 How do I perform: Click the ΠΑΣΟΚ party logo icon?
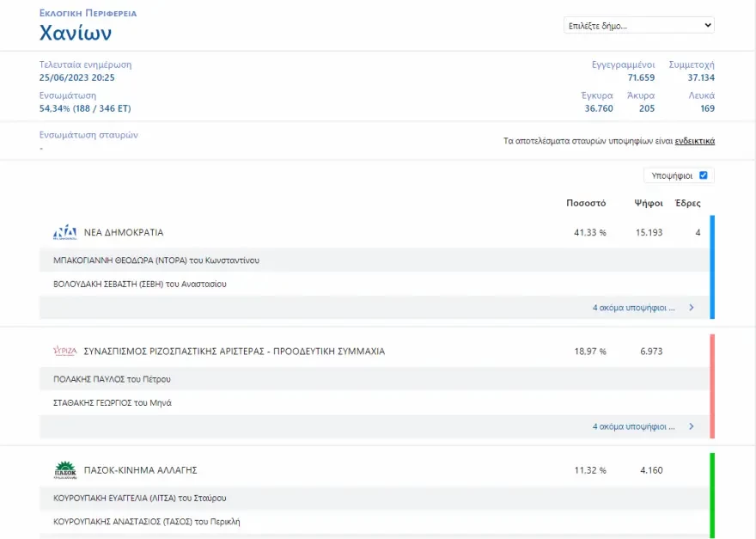65,470
